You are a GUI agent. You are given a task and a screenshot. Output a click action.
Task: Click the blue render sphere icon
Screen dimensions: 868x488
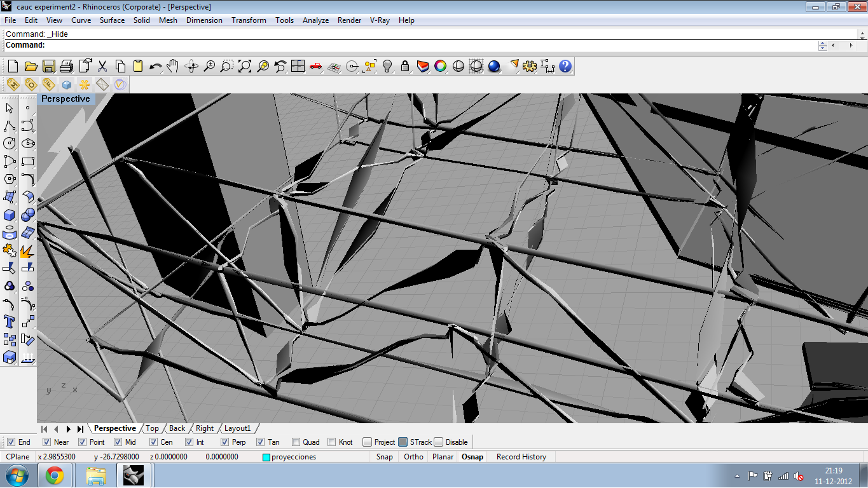click(494, 66)
